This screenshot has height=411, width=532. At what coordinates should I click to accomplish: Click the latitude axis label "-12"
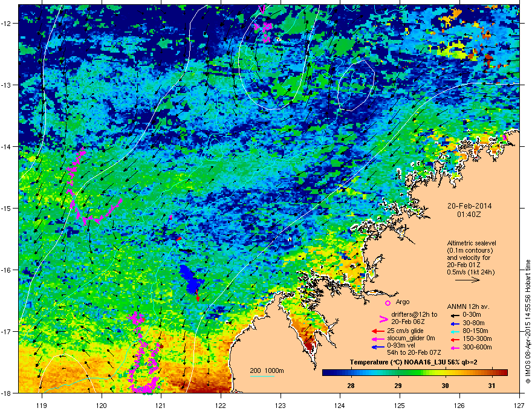click(x=7, y=23)
